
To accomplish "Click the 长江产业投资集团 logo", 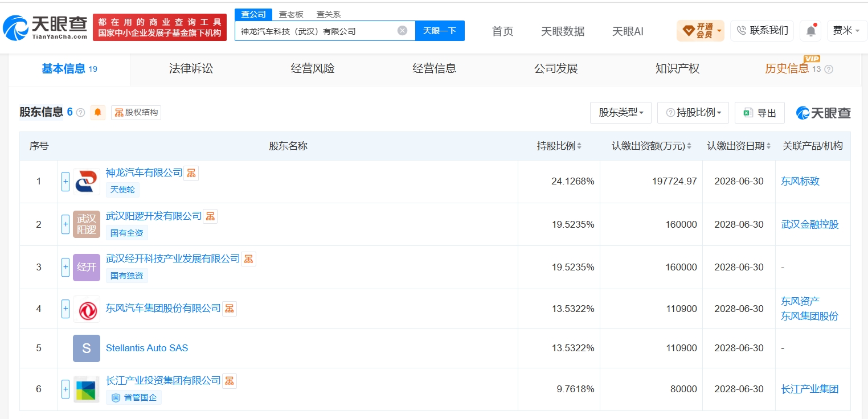I will point(87,389).
